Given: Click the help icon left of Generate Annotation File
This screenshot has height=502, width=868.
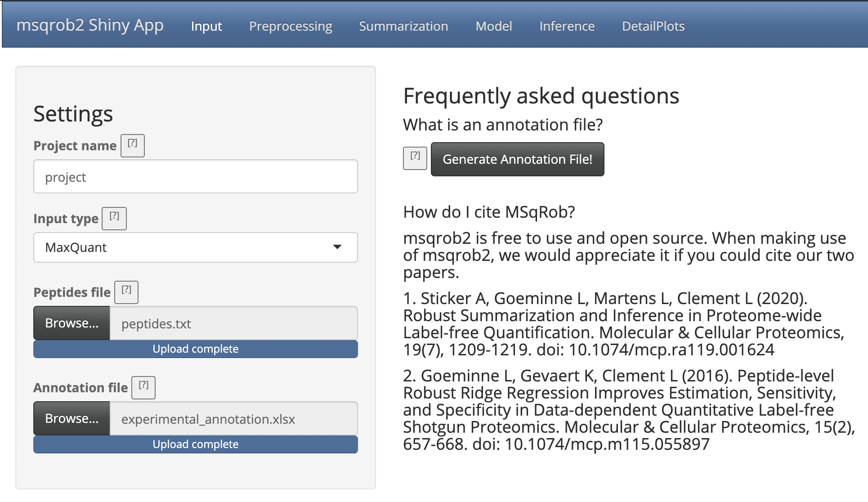Looking at the screenshot, I should pos(415,158).
